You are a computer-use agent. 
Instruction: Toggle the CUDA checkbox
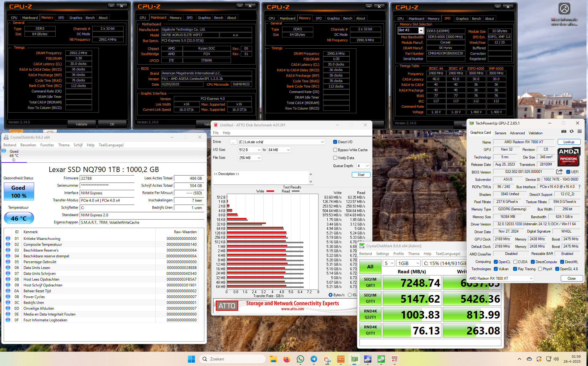click(515, 262)
